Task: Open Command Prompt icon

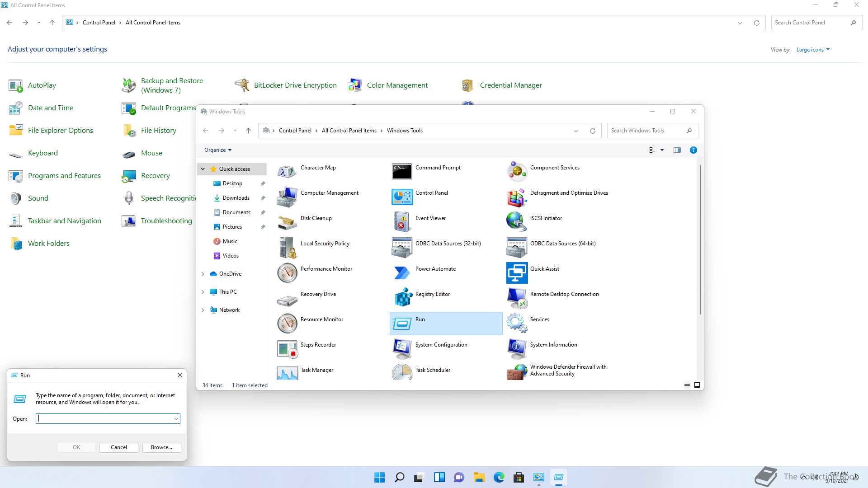Action: pyautogui.click(x=402, y=172)
